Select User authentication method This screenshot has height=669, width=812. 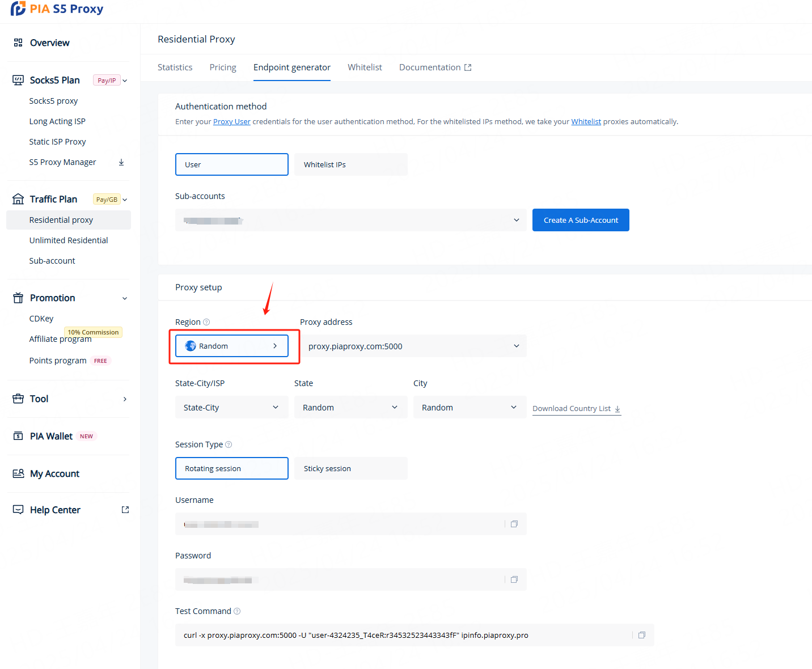pyautogui.click(x=231, y=164)
